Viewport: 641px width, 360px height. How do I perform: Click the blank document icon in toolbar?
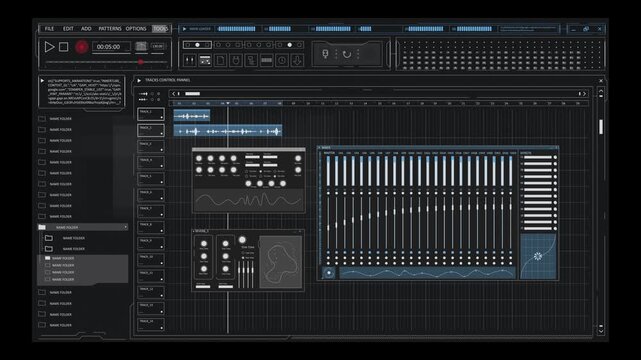[x=220, y=60]
